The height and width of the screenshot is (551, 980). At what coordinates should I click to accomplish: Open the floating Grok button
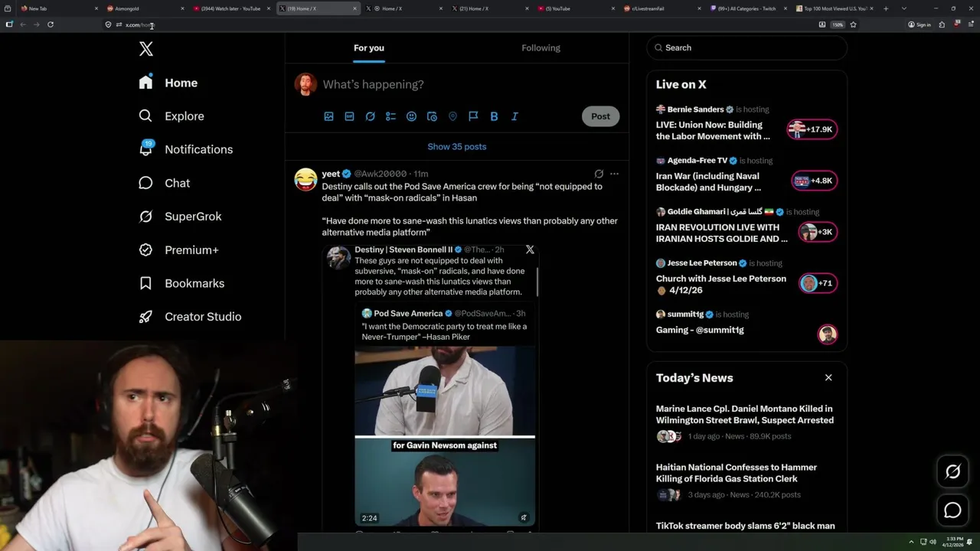coord(952,472)
